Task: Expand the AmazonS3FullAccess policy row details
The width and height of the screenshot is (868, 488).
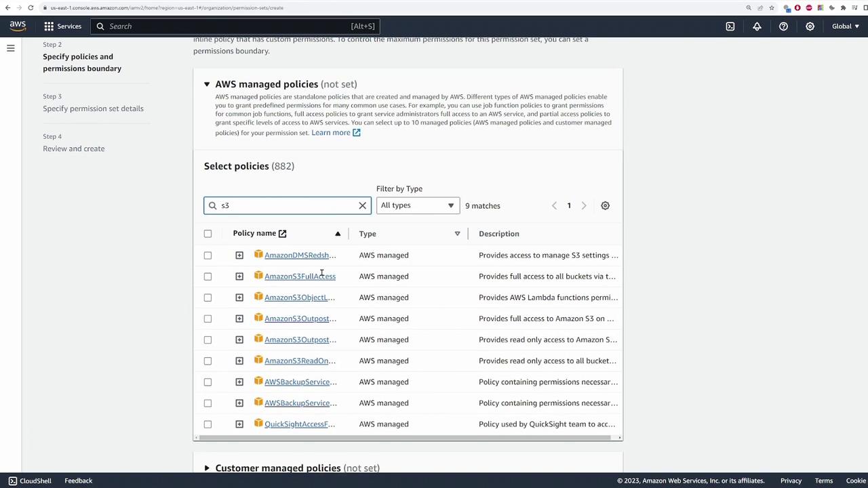Action: click(x=239, y=277)
